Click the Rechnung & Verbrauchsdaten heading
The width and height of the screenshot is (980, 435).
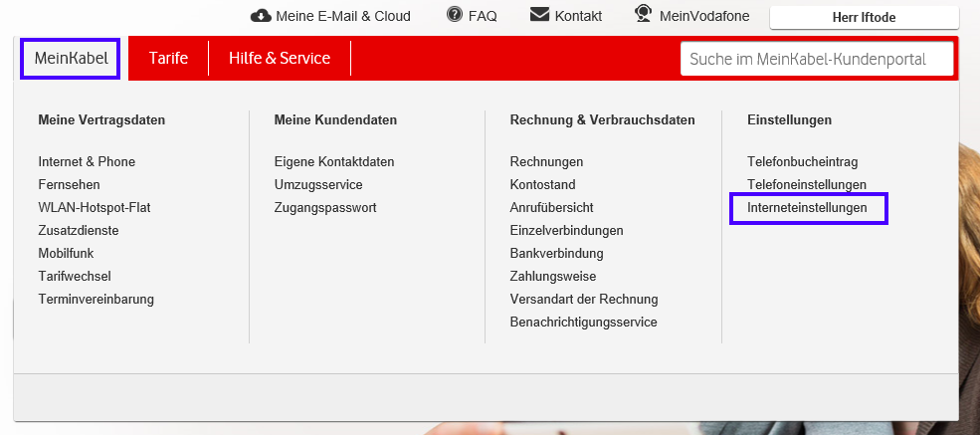click(603, 120)
